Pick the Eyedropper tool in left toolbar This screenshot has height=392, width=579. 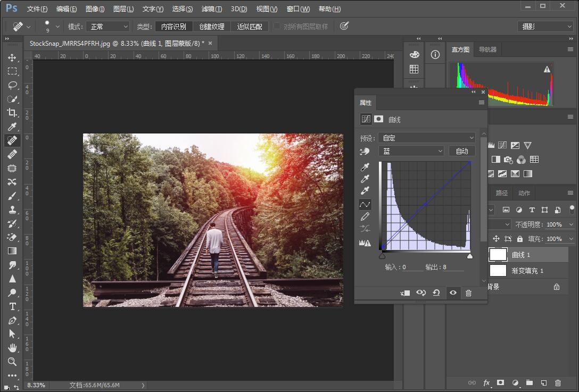(12, 127)
